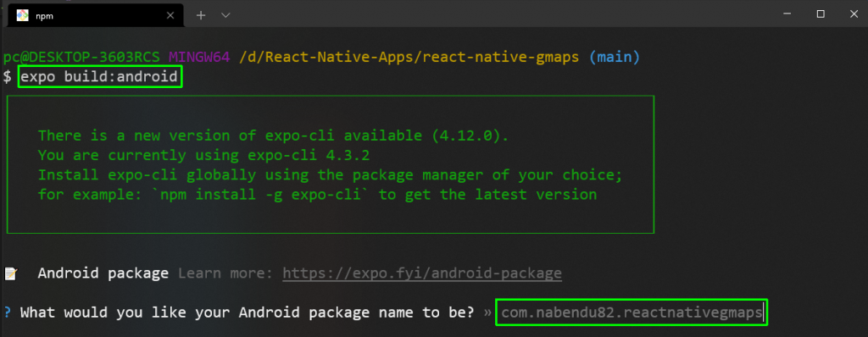Click 'You are currently using expo-cli 4.3.2'
Viewport: 868px width, 337px height.
click(203, 156)
